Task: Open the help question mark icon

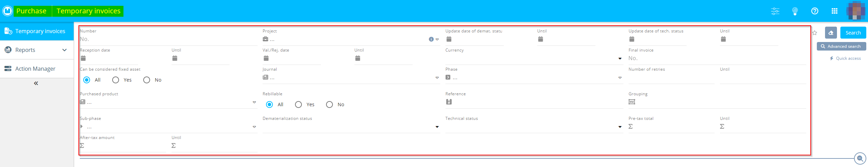Action: tap(814, 11)
